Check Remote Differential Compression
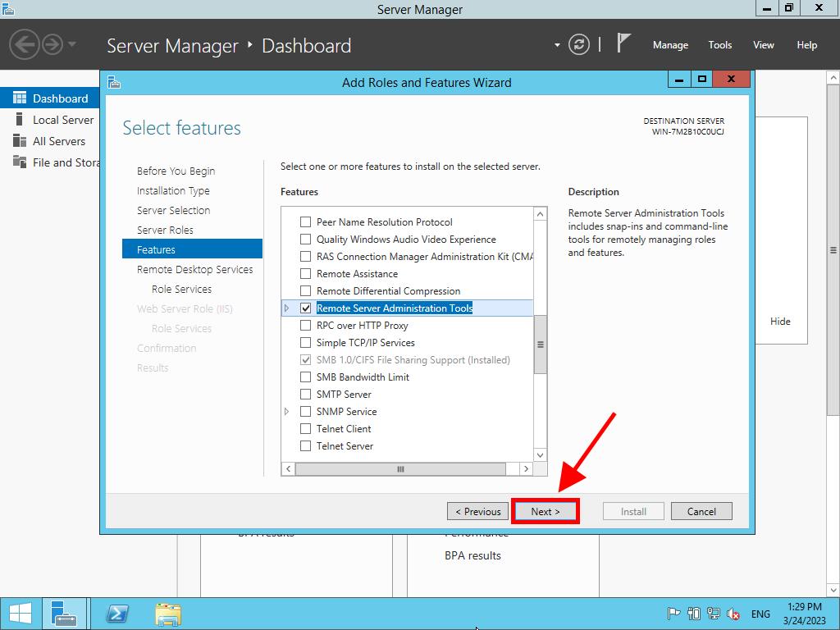 [305, 290]
